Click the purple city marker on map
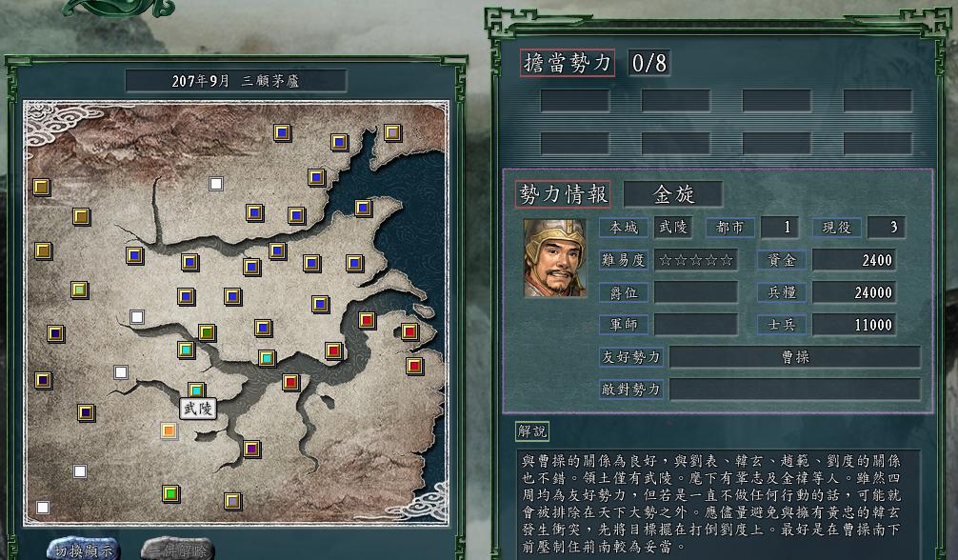The image size is (958, 560). click(x=251, y=449)
